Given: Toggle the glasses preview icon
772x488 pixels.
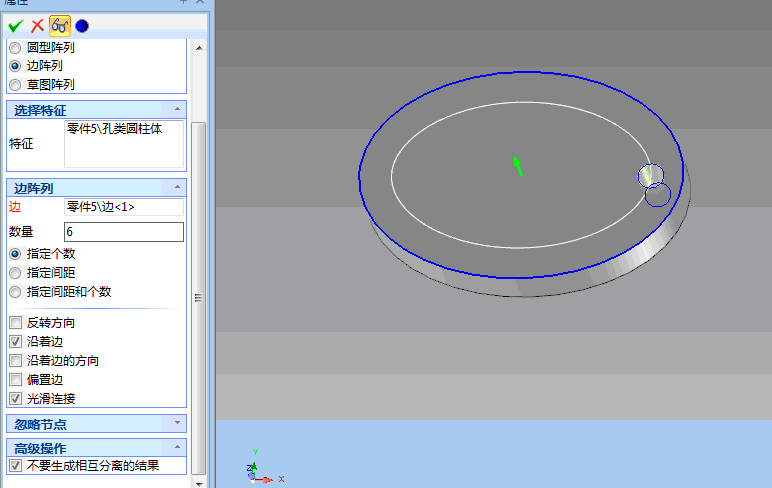Looking at the screenshot, I should click(60, 25).
